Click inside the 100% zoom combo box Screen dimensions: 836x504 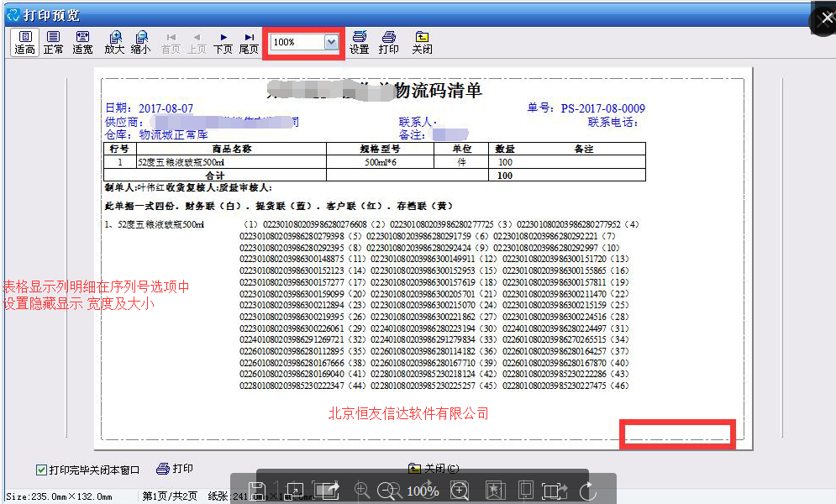point(296,42)
